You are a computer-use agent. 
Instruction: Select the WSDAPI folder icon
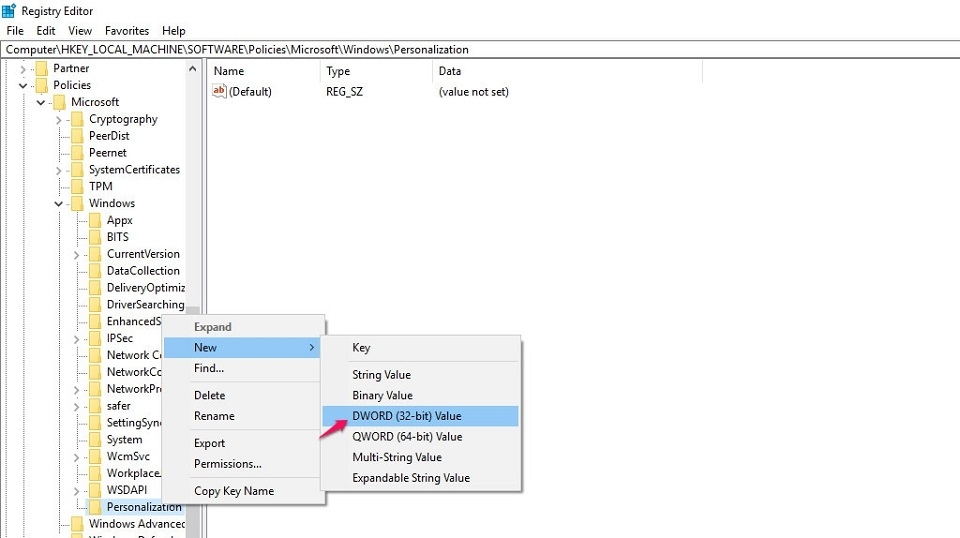[95, 490]
